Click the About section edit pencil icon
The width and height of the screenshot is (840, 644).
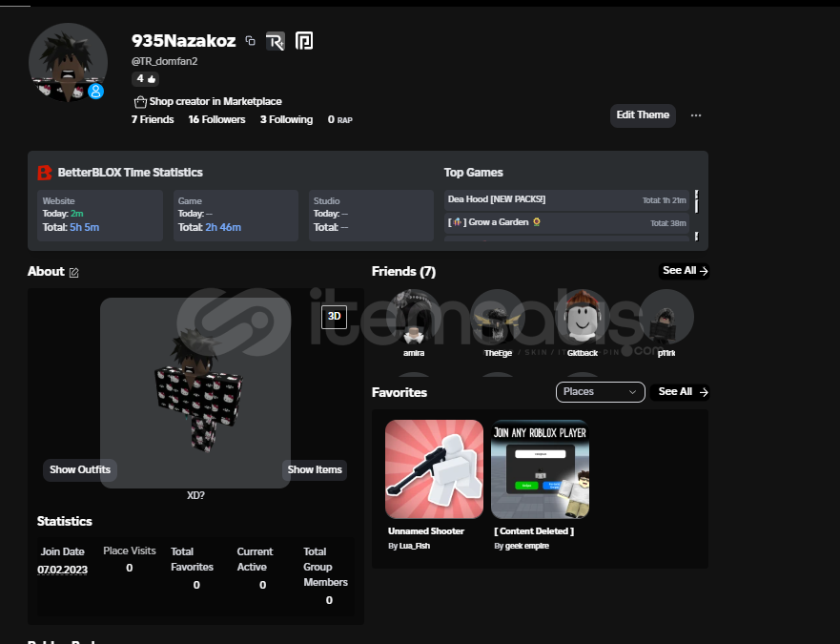pyautogui.click(x=74, y=273)
